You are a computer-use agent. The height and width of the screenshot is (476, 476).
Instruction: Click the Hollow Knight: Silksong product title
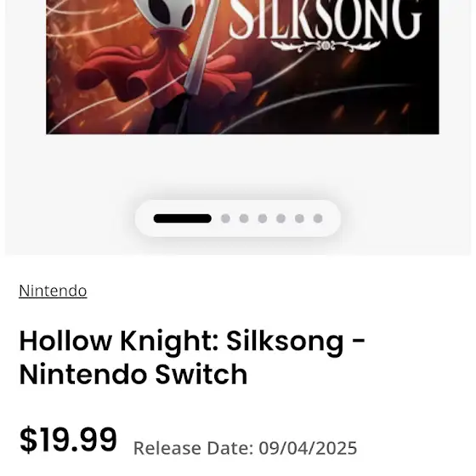coord(192,357)
